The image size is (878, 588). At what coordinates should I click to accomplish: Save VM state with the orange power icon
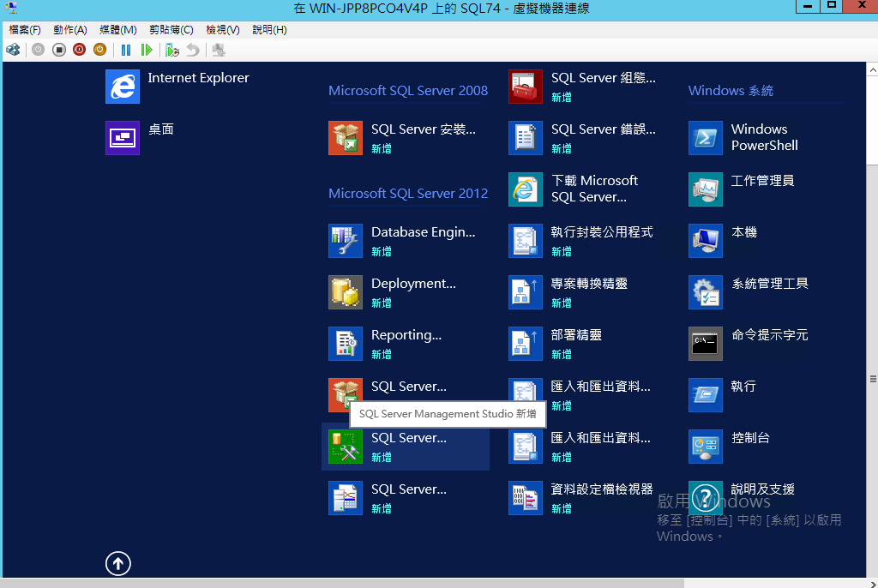(x=99, y=50)
